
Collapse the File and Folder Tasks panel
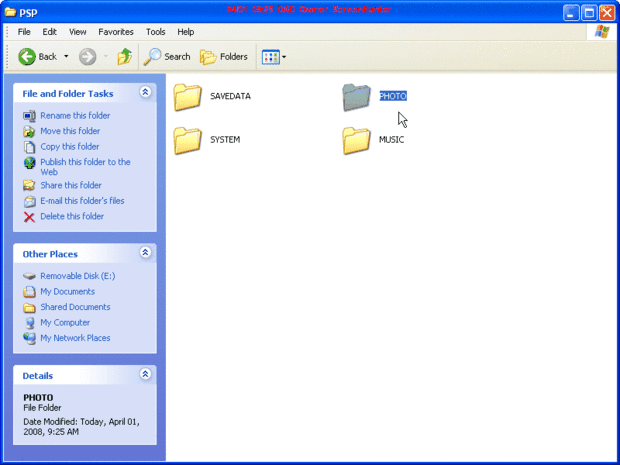pyautogui.click(x=145, y=92)
